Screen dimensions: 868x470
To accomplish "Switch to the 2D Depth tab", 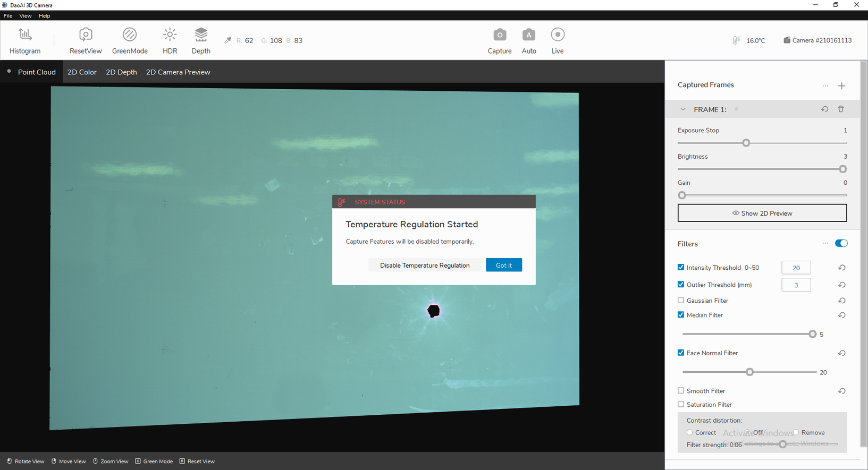I will tap(121, 72).
